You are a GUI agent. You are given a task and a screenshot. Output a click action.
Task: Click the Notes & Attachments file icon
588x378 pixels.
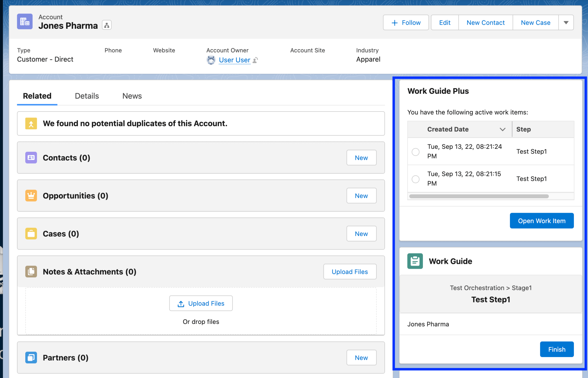pos(31,271)
